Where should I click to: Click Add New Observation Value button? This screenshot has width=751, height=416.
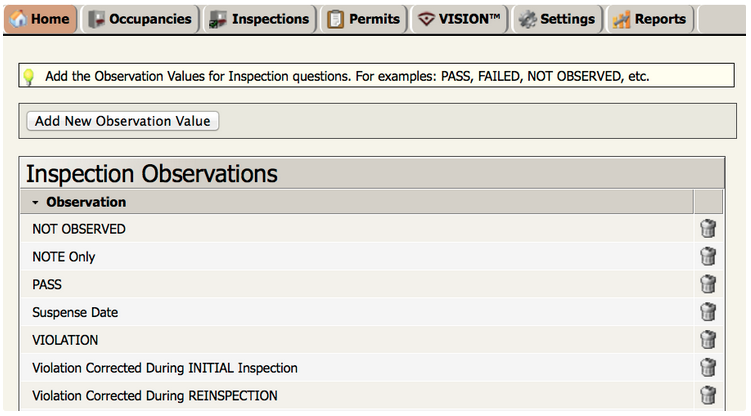[x=123, y=121]
